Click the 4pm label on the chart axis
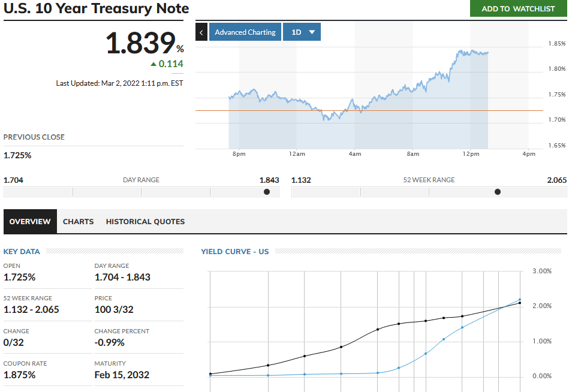Screen dimensions: 572x392 pyautogui.click(x=529, y=154)
